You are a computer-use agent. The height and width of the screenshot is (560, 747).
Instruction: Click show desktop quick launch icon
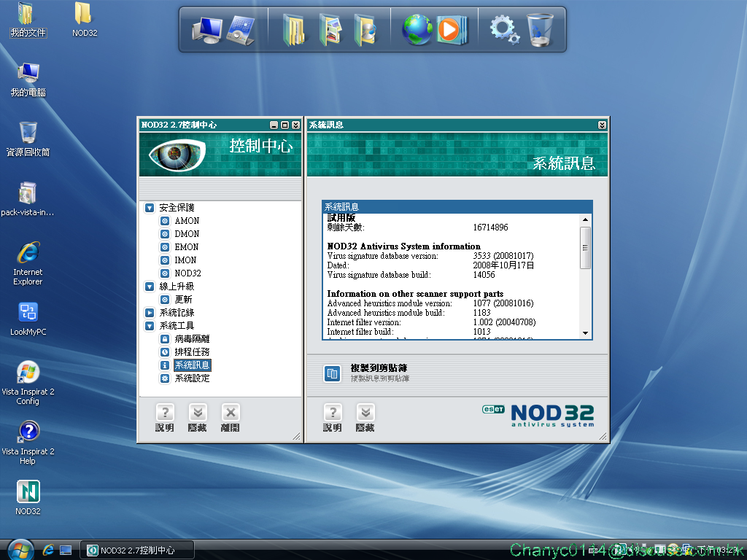pyautogui.click(x=66, y=550)
